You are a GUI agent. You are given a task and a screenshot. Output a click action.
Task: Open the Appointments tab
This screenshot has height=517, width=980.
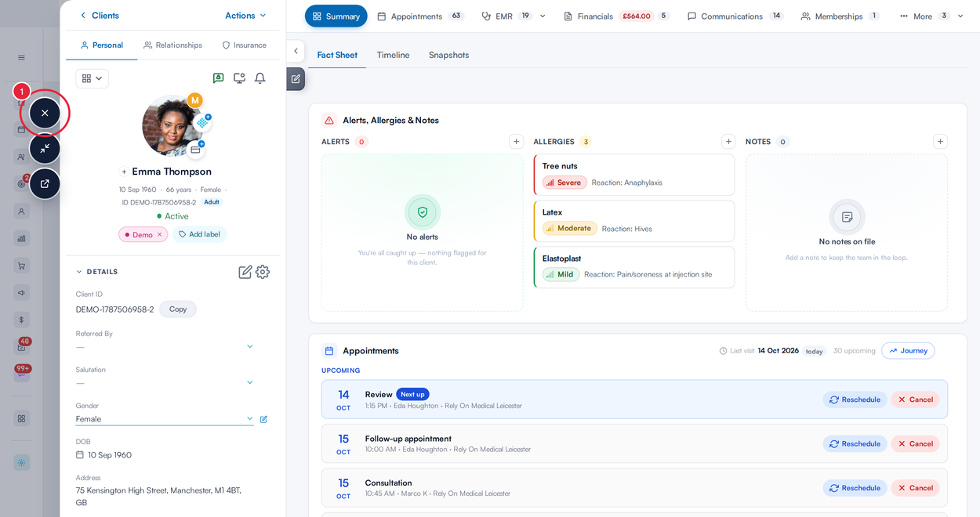click(x=420, y=16)
